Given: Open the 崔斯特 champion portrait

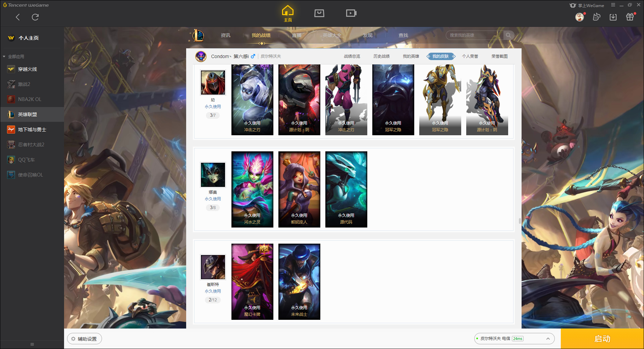Looking at the screenshot, I should pos(213,267).
